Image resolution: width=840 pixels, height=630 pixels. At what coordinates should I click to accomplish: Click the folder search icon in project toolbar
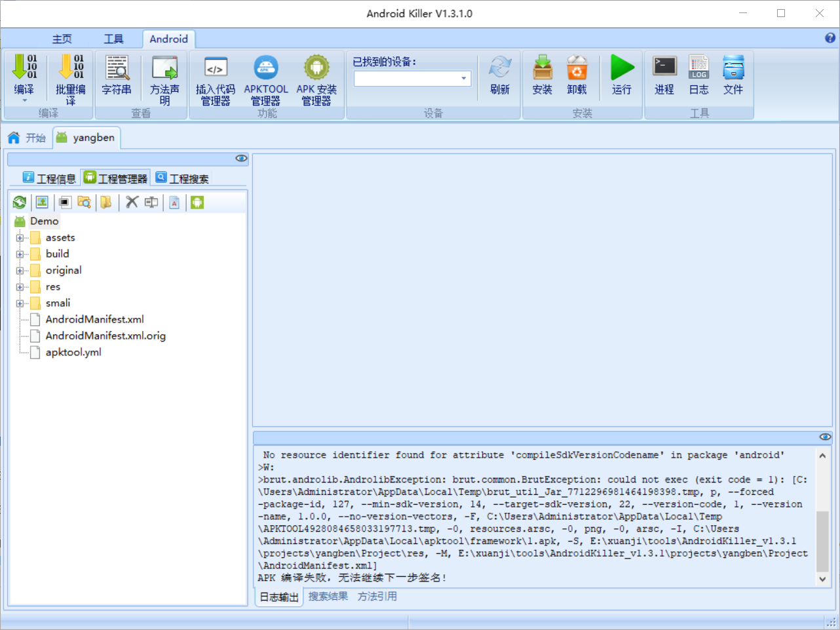coord(84,202)
